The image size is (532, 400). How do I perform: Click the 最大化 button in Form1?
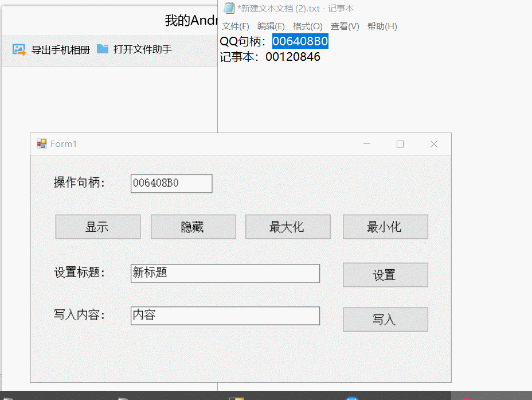[288, 227]
